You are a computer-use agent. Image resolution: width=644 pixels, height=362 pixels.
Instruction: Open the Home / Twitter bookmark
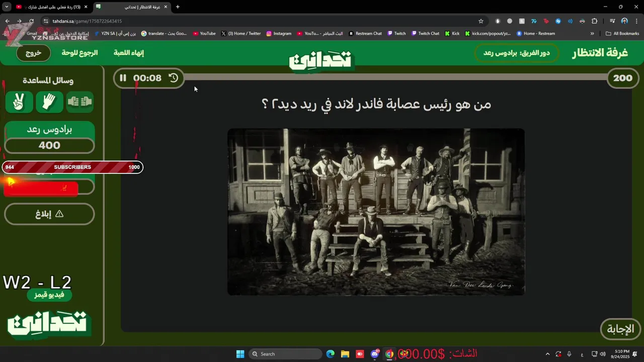[241, 34]
